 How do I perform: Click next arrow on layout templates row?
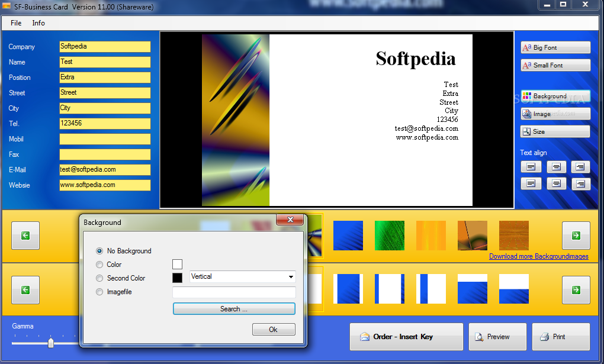pos(576,289)
